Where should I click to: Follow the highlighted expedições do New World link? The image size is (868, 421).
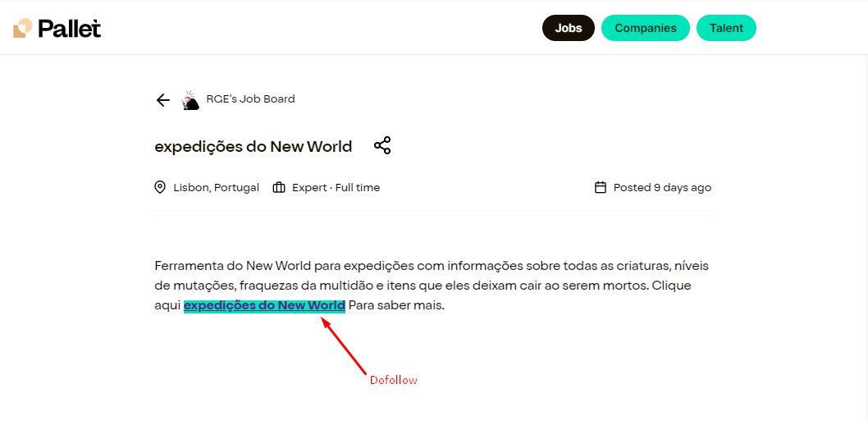265,306
